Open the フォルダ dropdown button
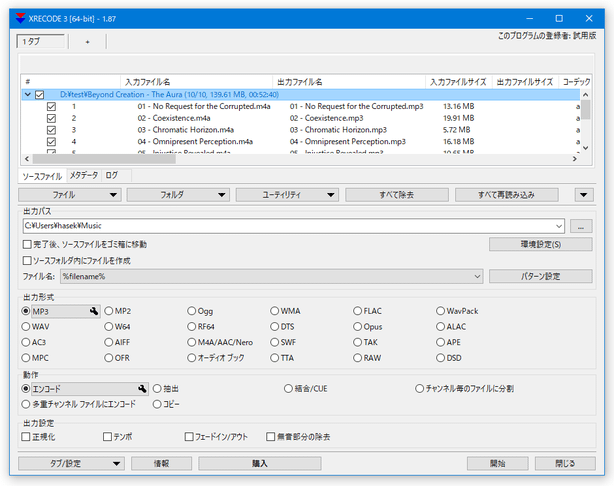The height and width of the screenshot is (486, 614). coord(178,195)
